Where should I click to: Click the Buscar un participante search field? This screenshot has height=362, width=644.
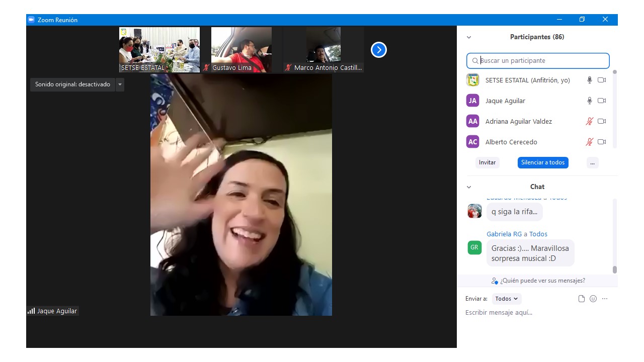tap(538, 60)
